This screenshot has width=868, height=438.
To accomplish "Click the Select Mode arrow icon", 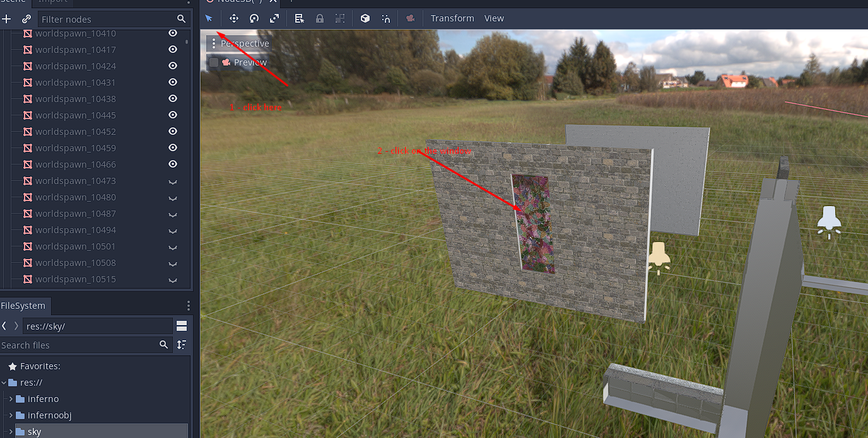I will click(209, 18).
